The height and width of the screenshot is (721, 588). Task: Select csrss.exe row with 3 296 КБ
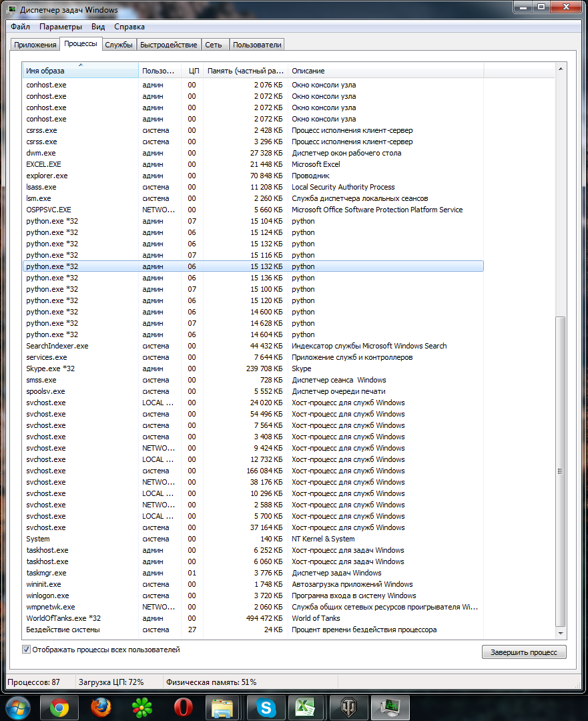253,142
